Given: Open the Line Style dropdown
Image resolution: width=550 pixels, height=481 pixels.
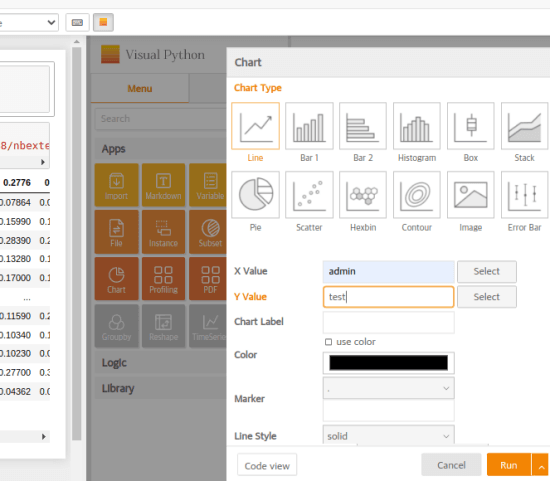Looking at the screenshot, I should tap(388, 436).
